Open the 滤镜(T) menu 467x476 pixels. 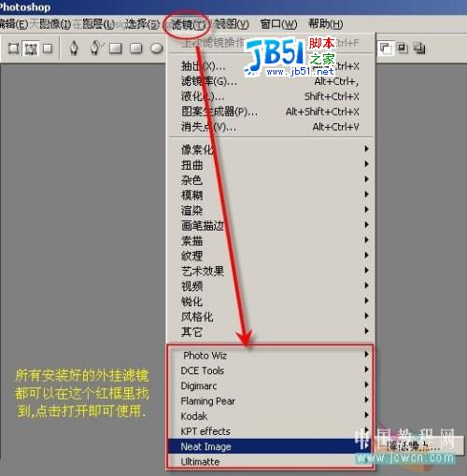(x=188, y=24)
